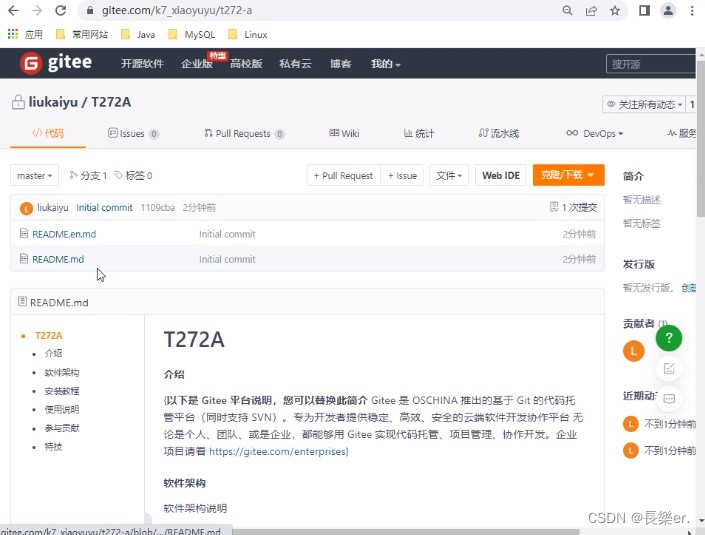Image resolution: width=705 pixels, height=535 pixels.
Task: Open the DevOps dropdown tab
Action: tap(594, 134)
